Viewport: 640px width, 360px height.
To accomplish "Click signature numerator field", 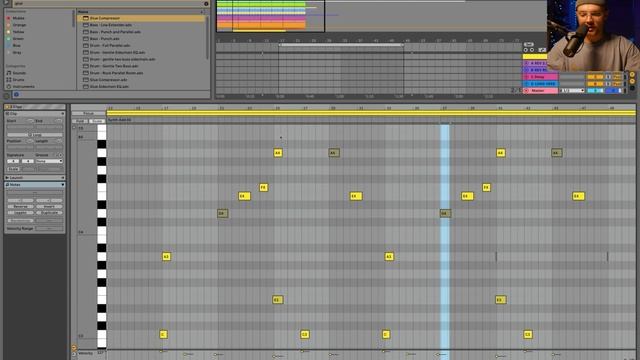I will 13,161.
